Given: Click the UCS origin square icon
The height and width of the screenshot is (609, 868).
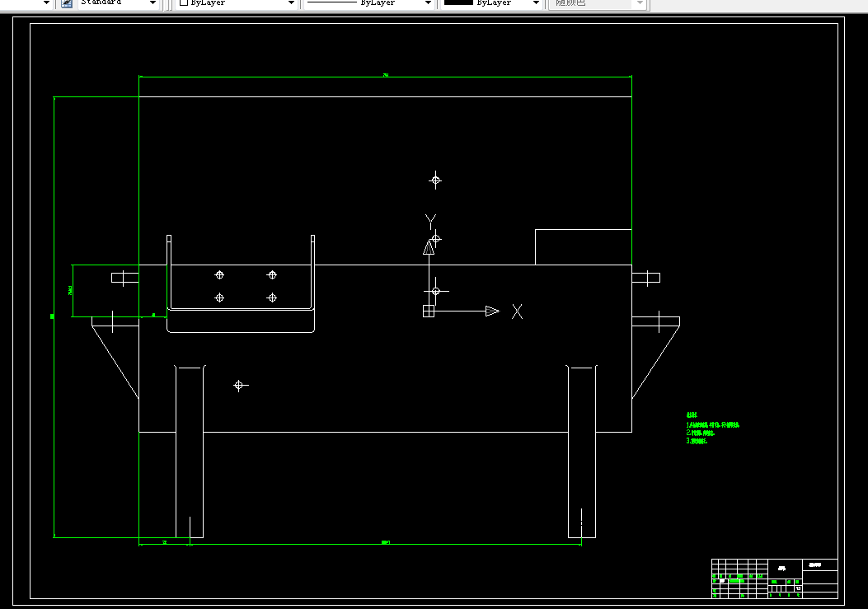Looking at the screenshot, I should 429,312.
